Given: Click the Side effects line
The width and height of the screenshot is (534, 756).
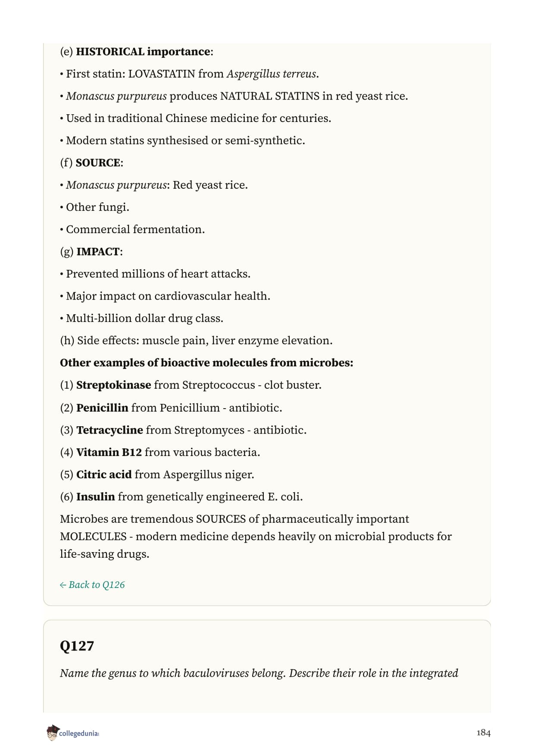Looking at the screenshot, I should (196, 341).
